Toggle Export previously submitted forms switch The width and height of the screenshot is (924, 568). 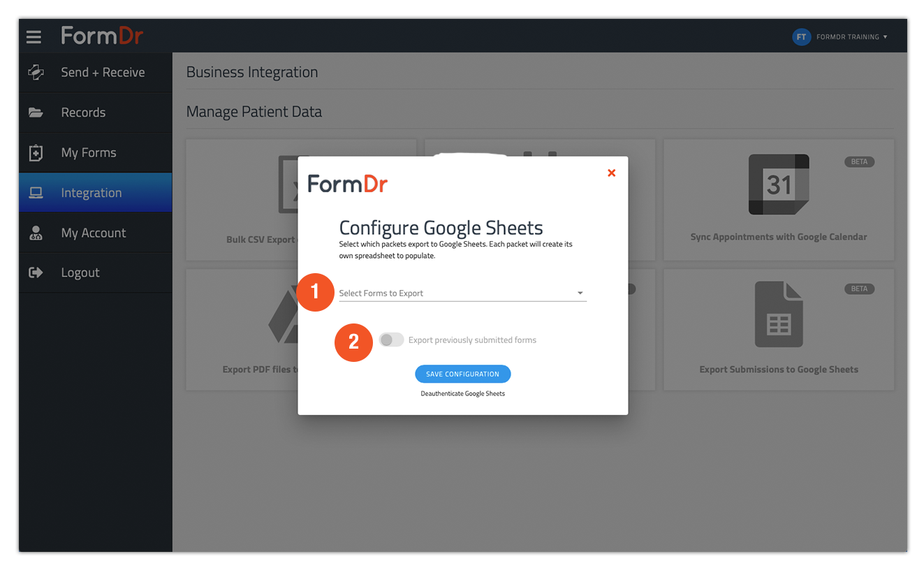(x=391, y=340)
